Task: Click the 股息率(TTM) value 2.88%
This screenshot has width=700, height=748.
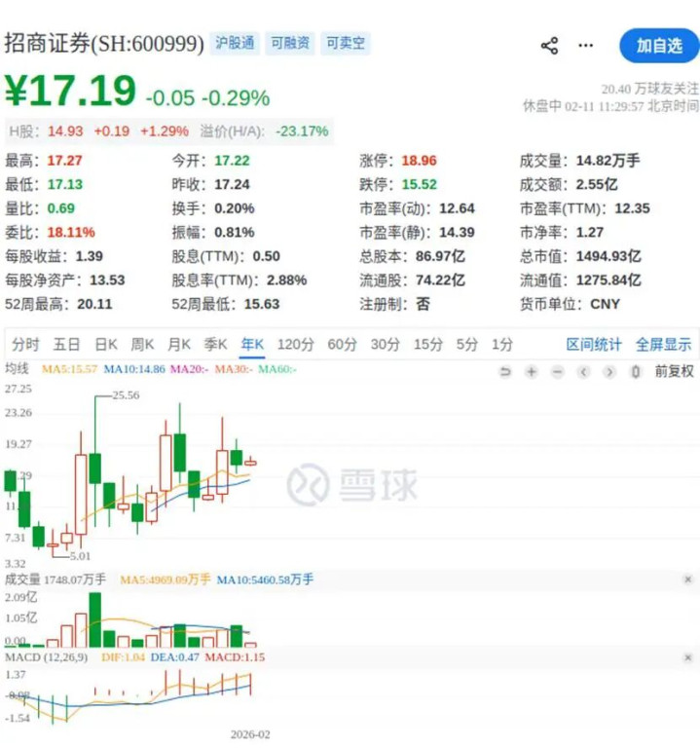Action: pos(286,280)
